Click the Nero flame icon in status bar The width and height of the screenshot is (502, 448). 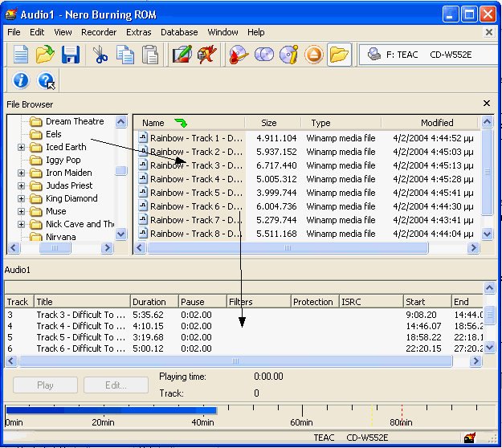(x=470, y=437)
